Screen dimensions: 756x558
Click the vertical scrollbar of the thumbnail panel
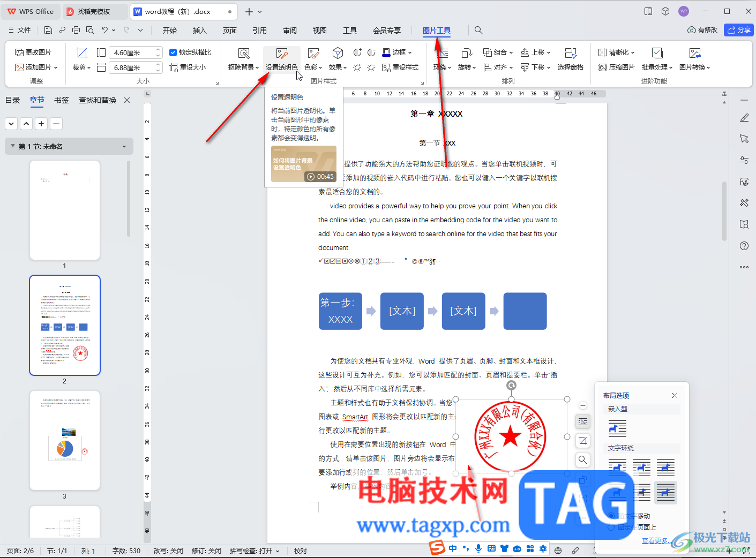(129, 198)
